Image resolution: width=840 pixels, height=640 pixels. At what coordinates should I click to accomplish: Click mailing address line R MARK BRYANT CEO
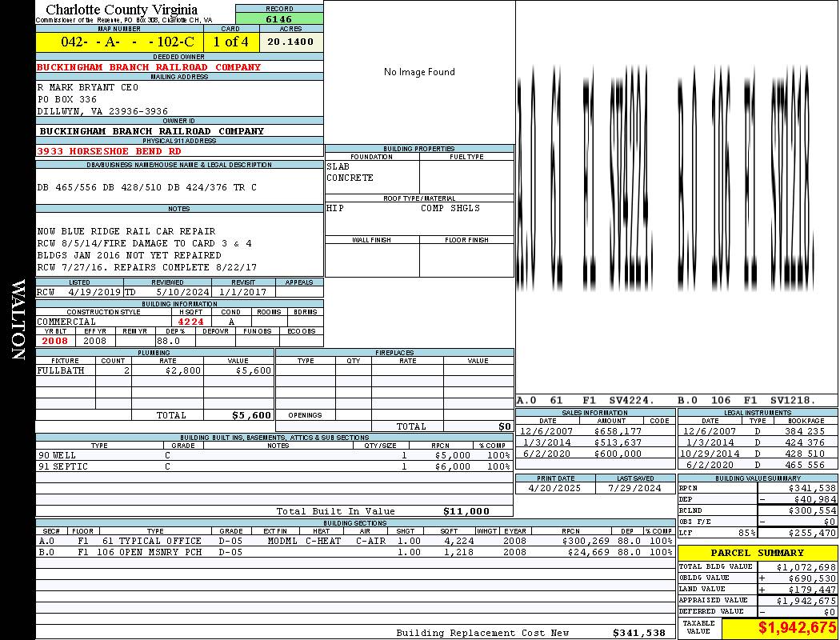pos(88,87)
